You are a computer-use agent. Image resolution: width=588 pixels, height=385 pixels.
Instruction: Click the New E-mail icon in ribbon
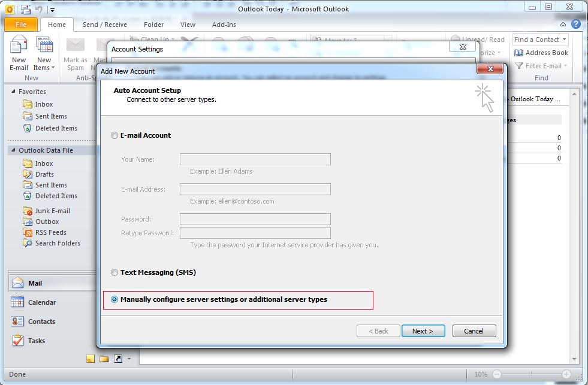coord(19,47)
